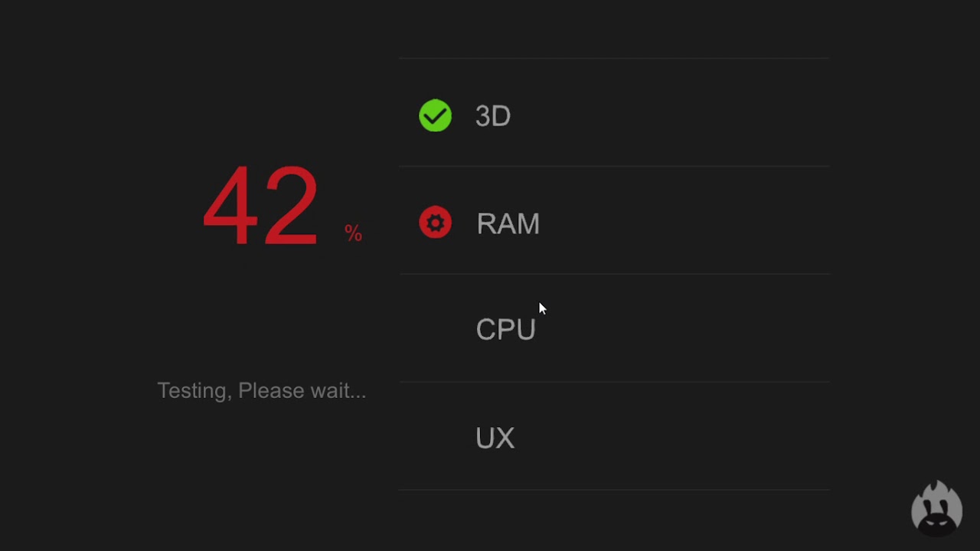Click the red digit 2 in progress
980x551 pixels.
tap(290, 205)
